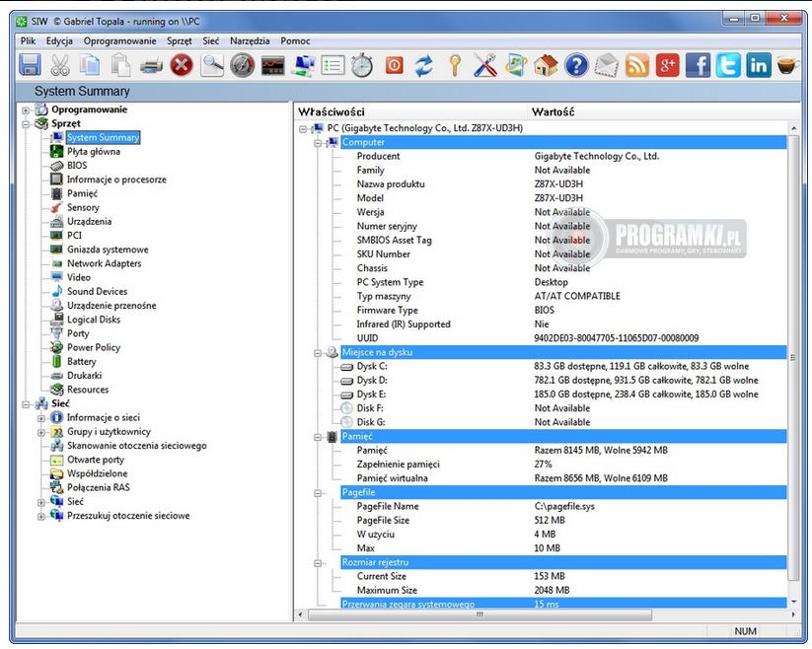Collapse the Sprzęt tree node

[26, 124]
